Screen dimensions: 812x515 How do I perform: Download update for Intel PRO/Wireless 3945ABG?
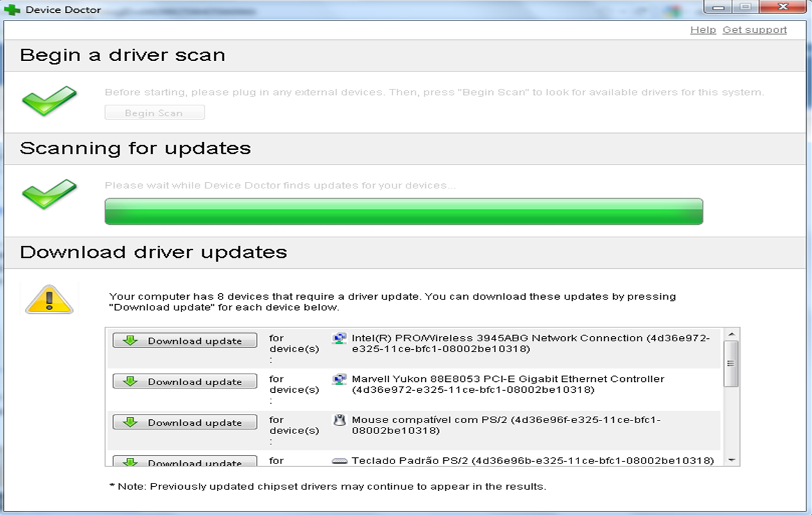click(185, 340)
